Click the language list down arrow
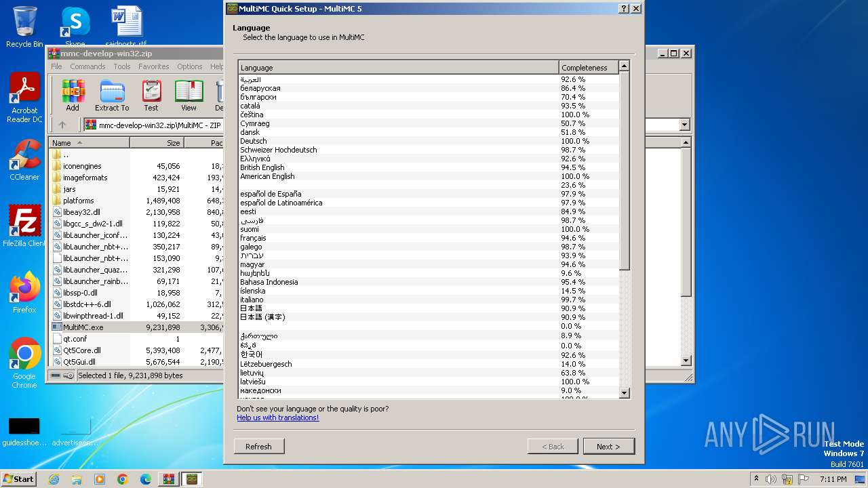868x488 pixels. pos(624,393)
